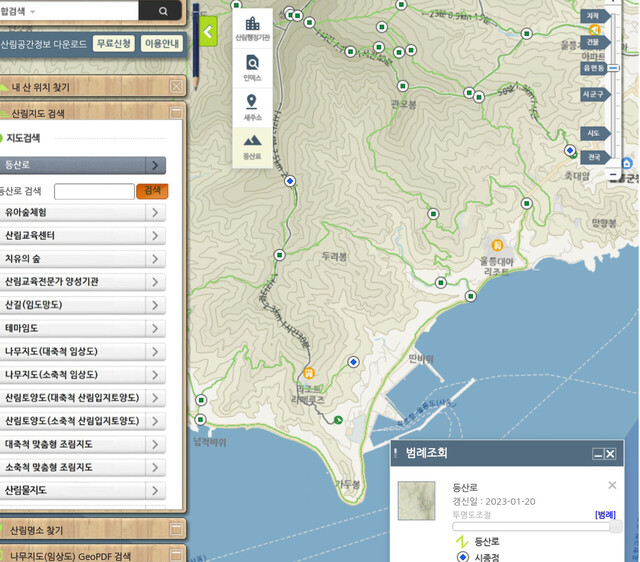Collapse the 산림지도 검색 panel toggle box
The height and width of the screenshot is (562, 640).
pyautogui.click(x=176, y=112)
